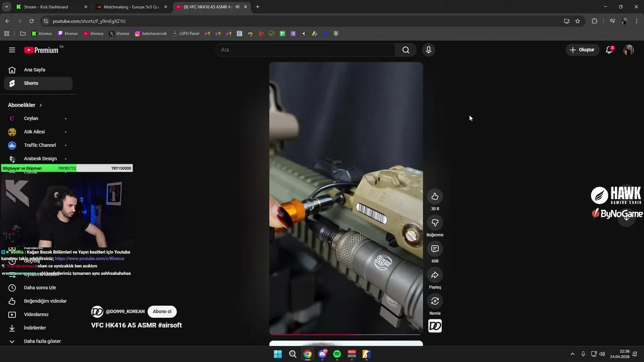Switch to Stream - Kick Dashboard tab
The width and height of the screenshot is (644, 362).
51,7
